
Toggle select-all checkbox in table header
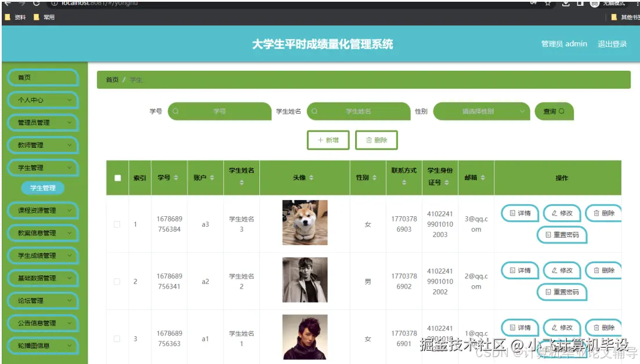118,178
